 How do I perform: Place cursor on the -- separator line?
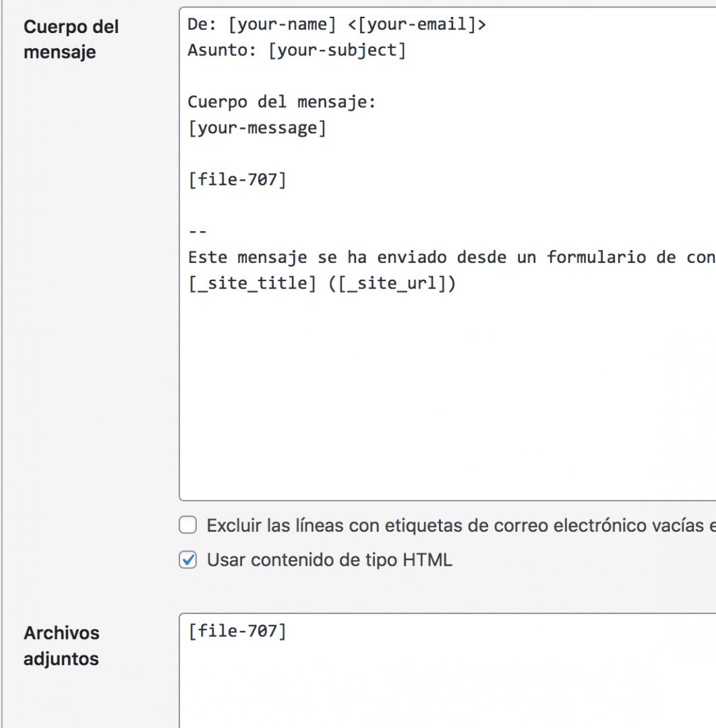198,231
